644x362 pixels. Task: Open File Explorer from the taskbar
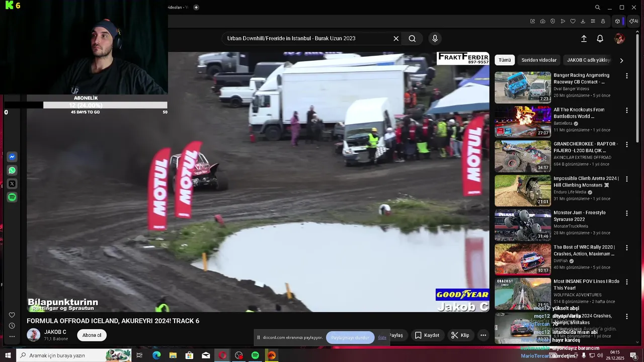tap(173, 355)
